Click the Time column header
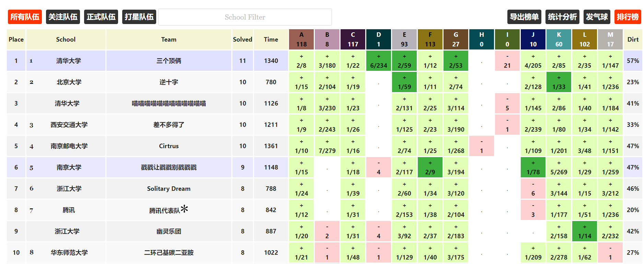This screenshot has height=264, width=644. [271, 40]
